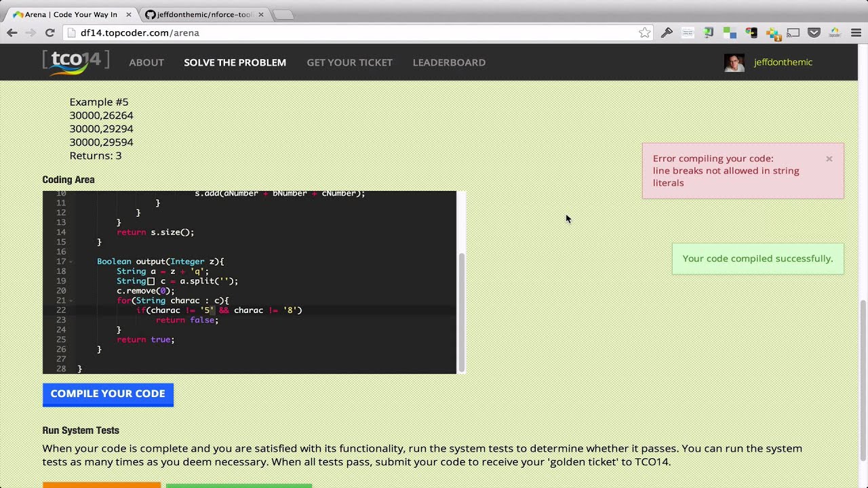Click the 'String a = z + 'q';' line
This screenshot has height=488, width=868.
click(163, 271)
